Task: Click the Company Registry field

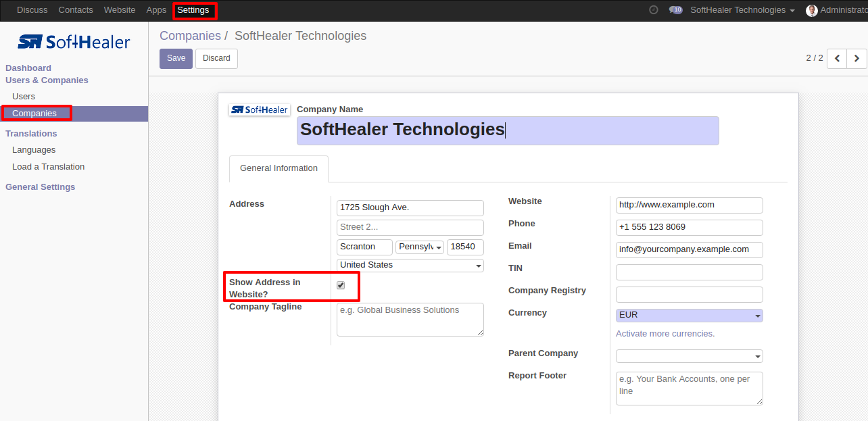Action: pyautogui.click(x=690, y=295)
